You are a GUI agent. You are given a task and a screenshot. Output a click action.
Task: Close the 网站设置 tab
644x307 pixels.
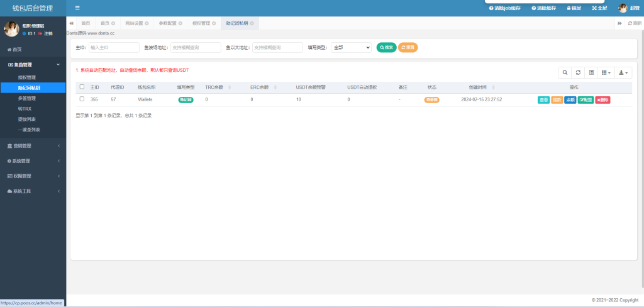[x=147, y=23]
